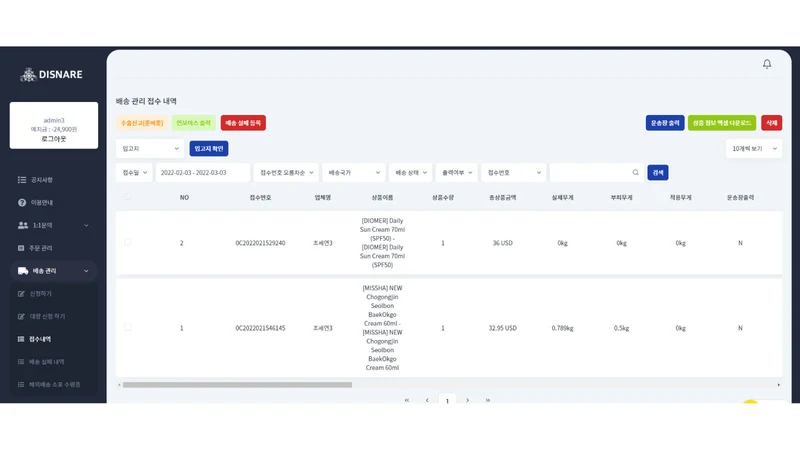The width and height of the screenshot is (800, 450).
Task: Expand the 1:1문의 sidebar chevron
Action: pos(86,226)
